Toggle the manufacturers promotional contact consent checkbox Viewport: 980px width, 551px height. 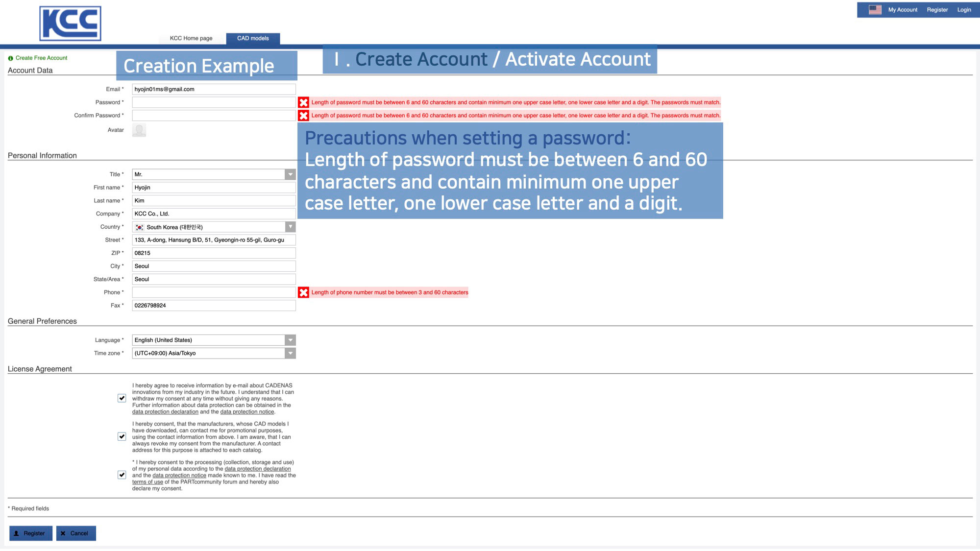[x=122, y=436]
